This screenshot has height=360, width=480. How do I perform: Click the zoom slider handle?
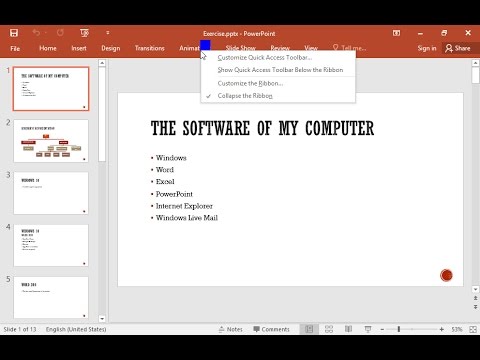point(399,329)
